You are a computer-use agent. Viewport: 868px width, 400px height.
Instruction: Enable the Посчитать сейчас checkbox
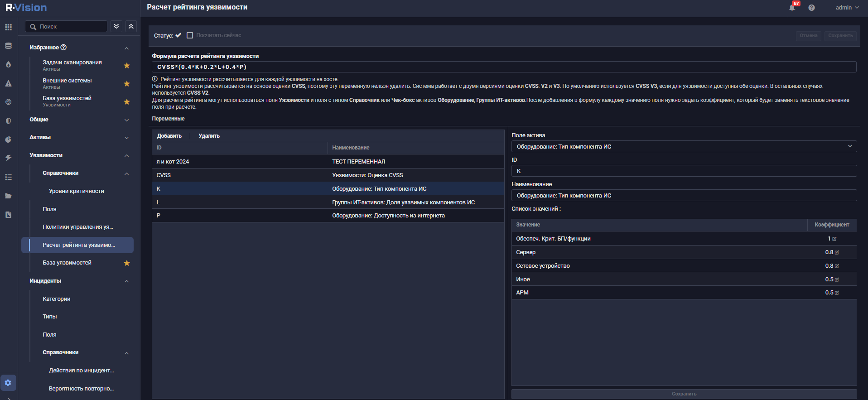point(190,35)
